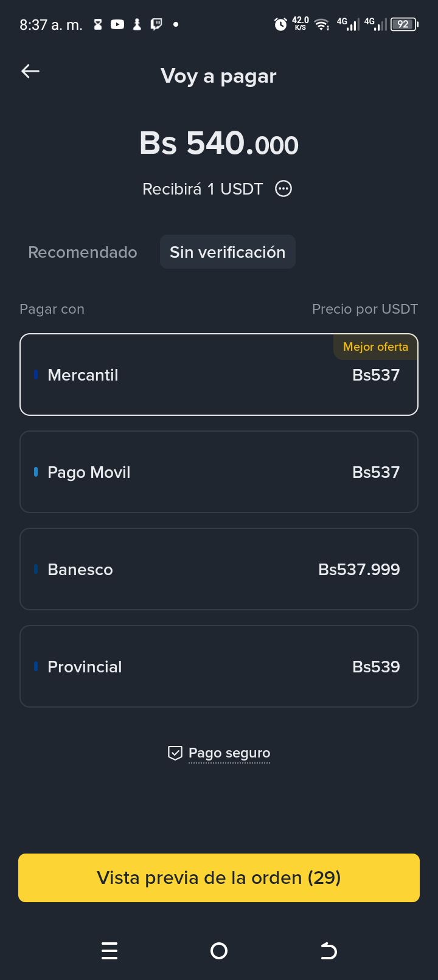Tap the Mejor oferta badge
This screenshot has height=980, width=438.
375,347
